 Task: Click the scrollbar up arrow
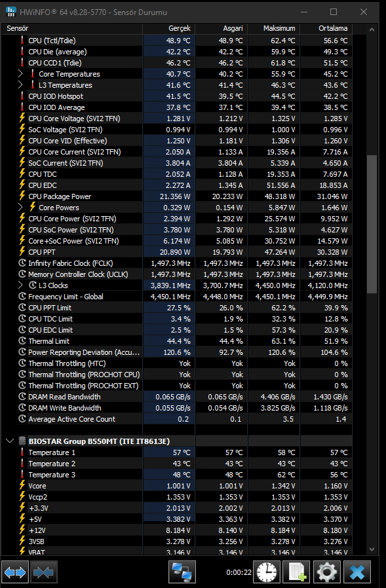pos(372,29)
